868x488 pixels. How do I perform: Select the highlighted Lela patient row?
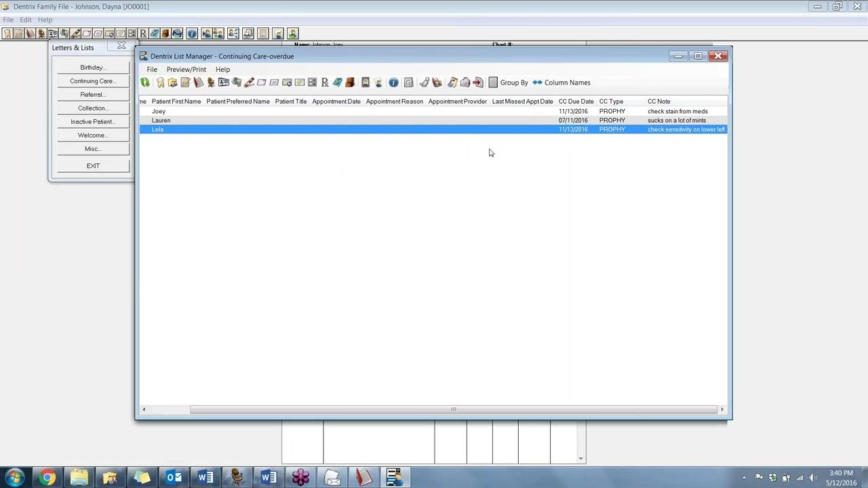(x=433, y=129)
